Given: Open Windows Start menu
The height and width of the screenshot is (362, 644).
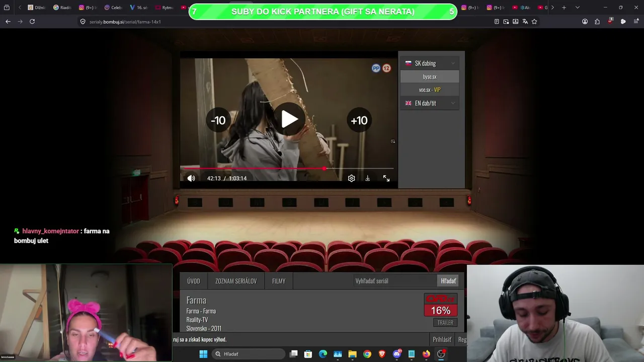Looking at the screenshot, I should coord(203,354).
